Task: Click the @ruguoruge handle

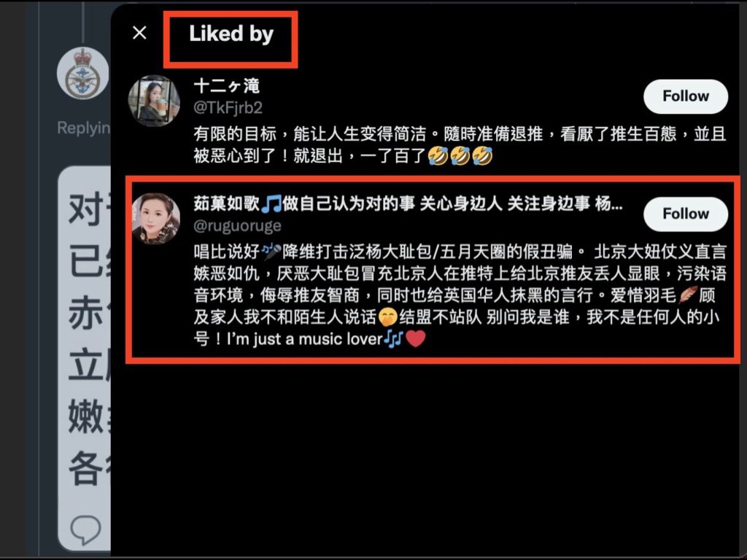Action: pyautogui.click(x=237, y=225)
